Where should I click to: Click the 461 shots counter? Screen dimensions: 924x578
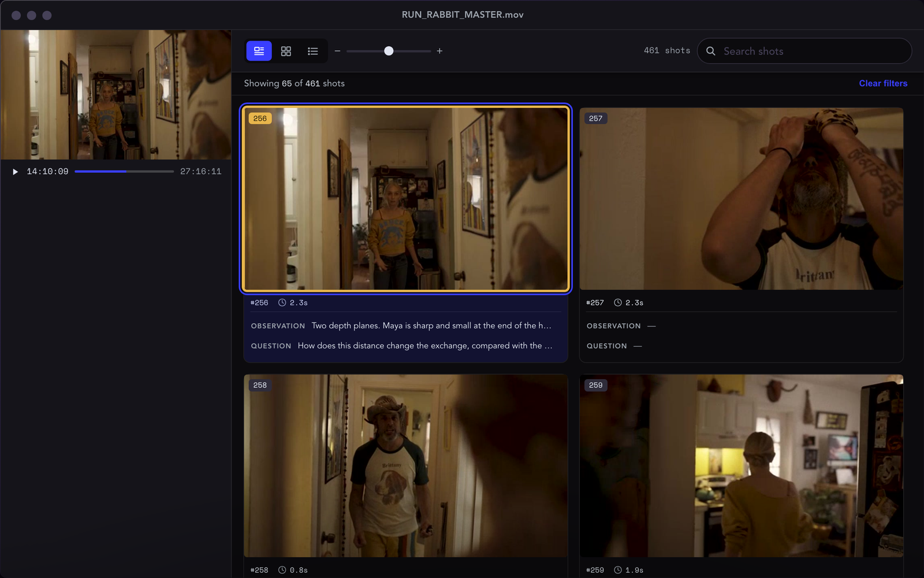667,51
